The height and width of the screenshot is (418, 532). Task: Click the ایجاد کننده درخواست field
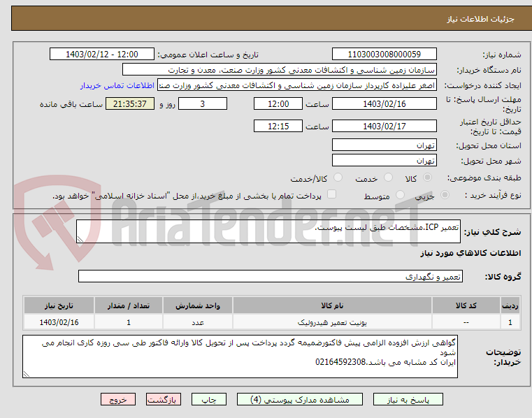tap(297, 85)
